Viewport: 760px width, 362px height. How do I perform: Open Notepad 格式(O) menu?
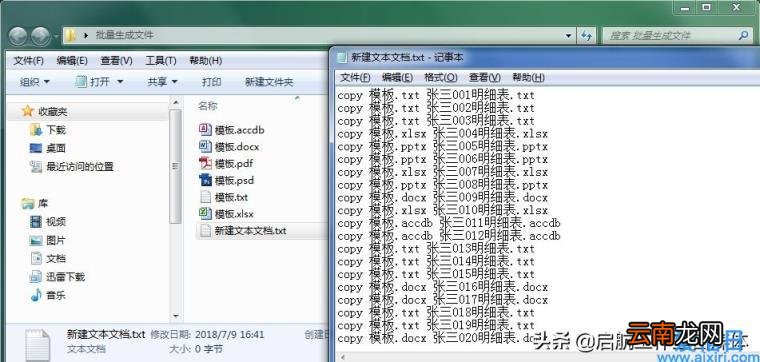click(x=441, y=78)
